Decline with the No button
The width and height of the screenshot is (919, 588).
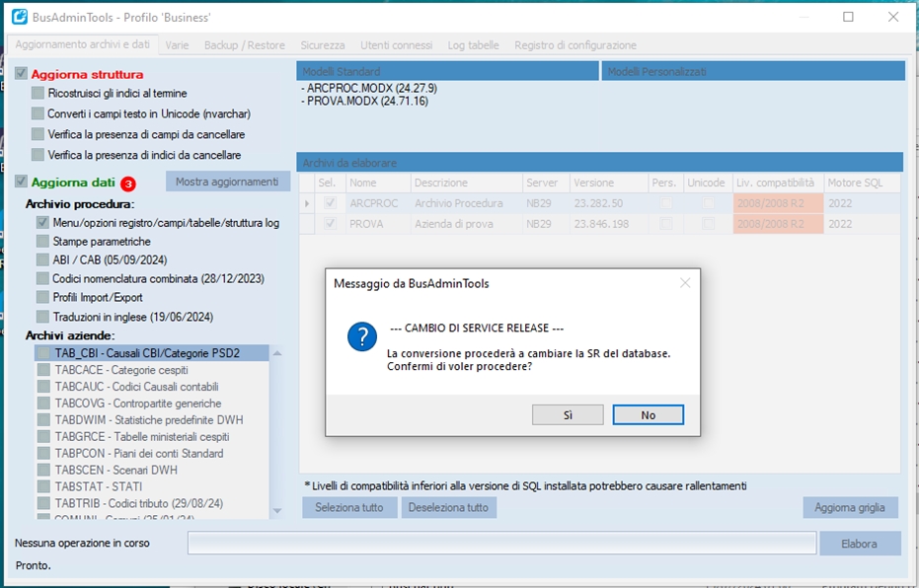coord(648,414)
